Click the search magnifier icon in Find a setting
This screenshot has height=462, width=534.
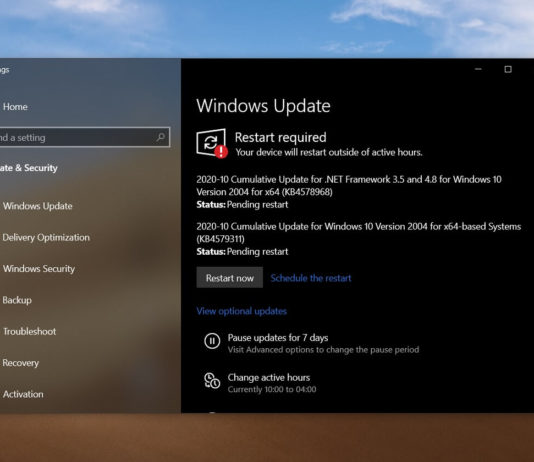pyautogui.click(x=161, y=137)
